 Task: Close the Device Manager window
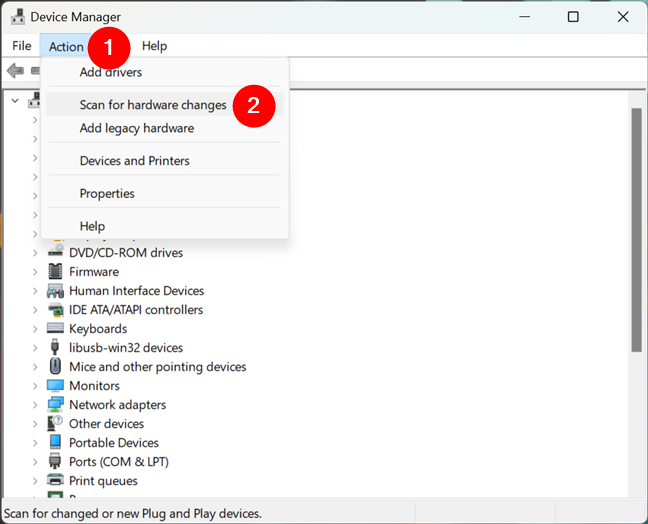click(x=623, y=17)
